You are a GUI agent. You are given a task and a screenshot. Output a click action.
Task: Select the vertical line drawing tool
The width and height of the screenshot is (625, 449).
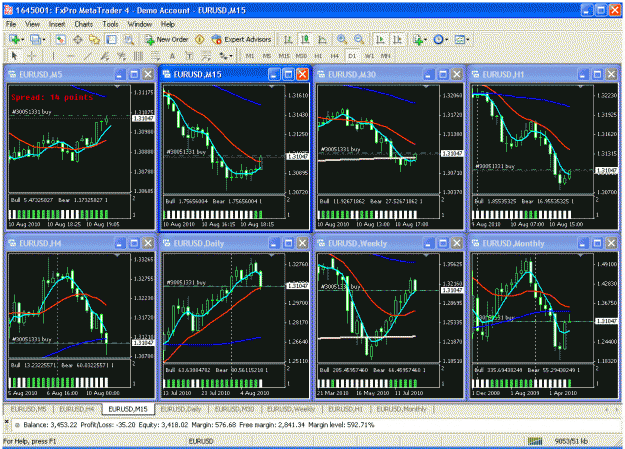coord(53,56)
